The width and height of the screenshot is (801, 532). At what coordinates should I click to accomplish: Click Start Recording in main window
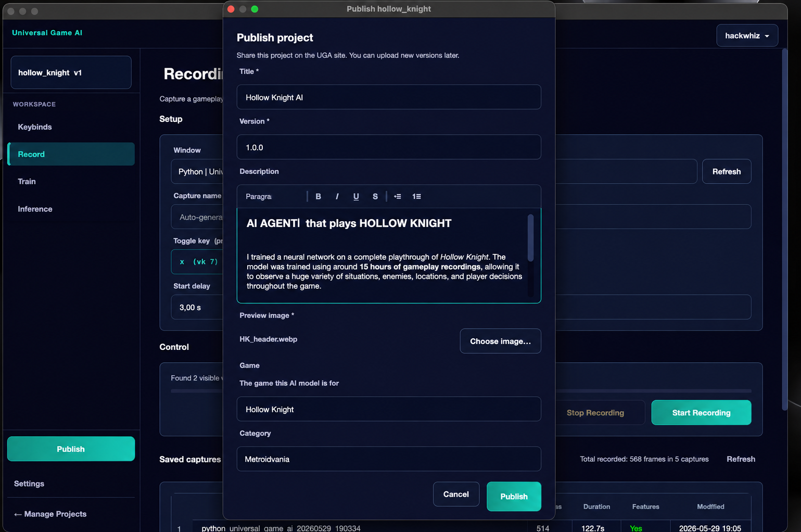pos(701,413)
